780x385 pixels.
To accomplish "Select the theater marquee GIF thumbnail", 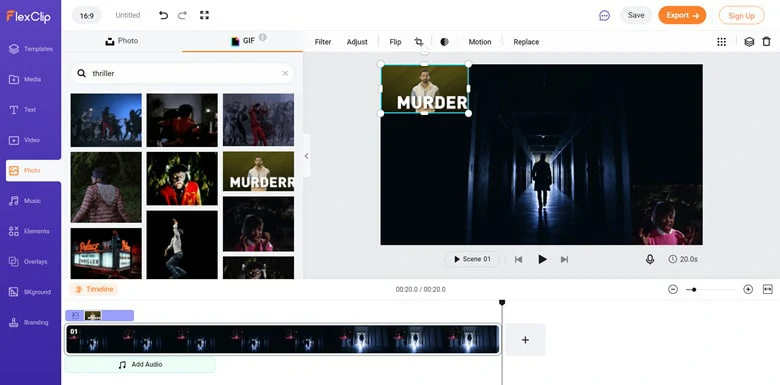I will [106, 253].
